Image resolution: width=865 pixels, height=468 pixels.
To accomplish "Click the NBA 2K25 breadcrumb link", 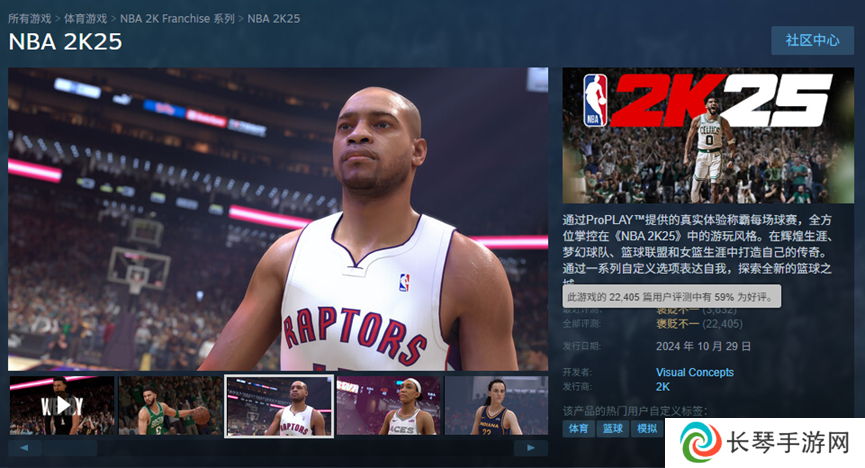I will [x=274, y=18].
